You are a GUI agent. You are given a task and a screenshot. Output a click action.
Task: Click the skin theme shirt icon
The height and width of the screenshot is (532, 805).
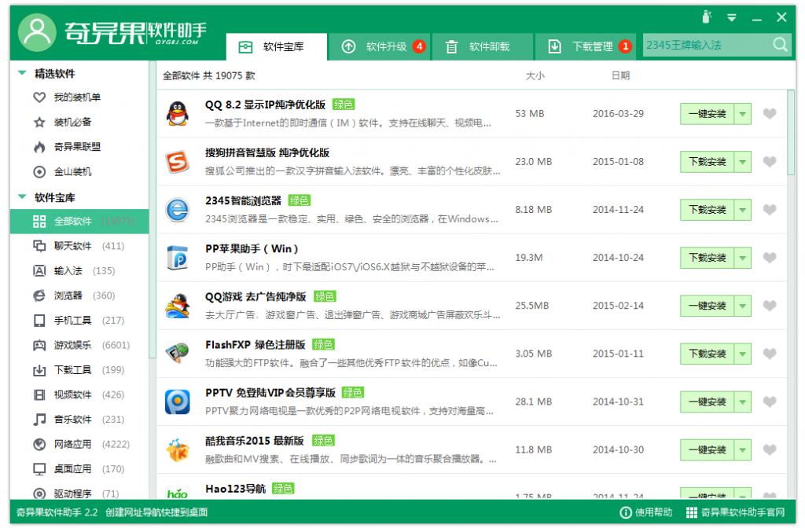tap(706, 17)
